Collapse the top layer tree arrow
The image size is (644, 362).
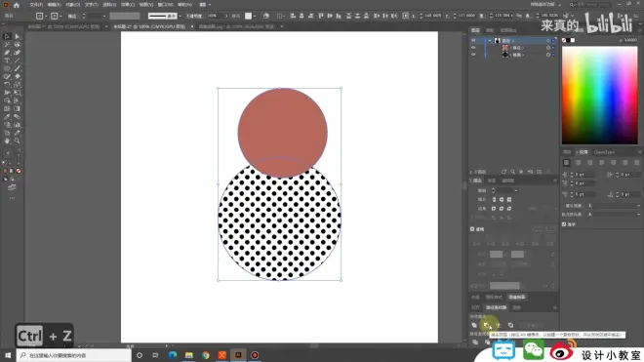[490, 41]
